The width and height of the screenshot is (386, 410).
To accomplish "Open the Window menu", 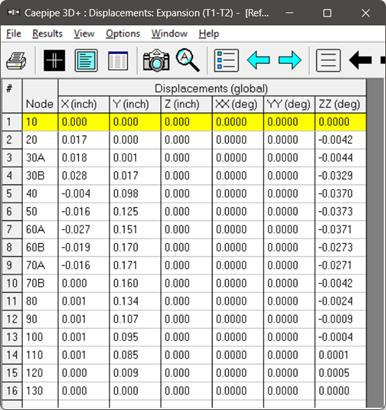I will (x=169, y=34).
